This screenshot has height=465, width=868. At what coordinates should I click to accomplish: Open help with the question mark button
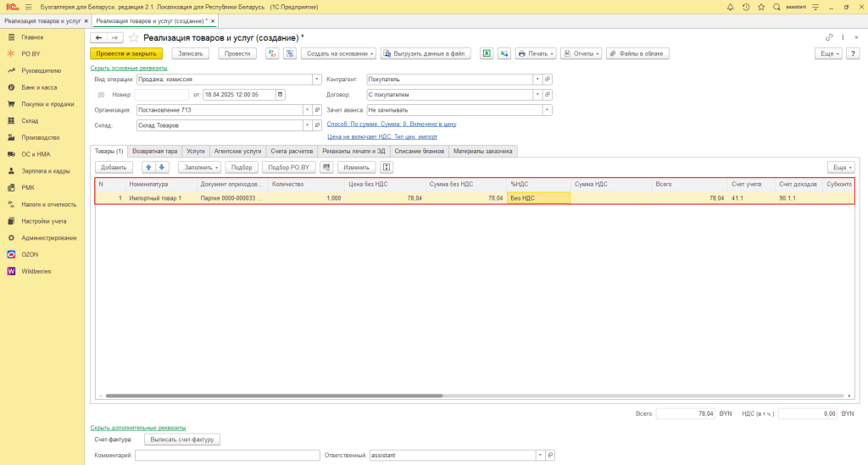click(853, 53)
